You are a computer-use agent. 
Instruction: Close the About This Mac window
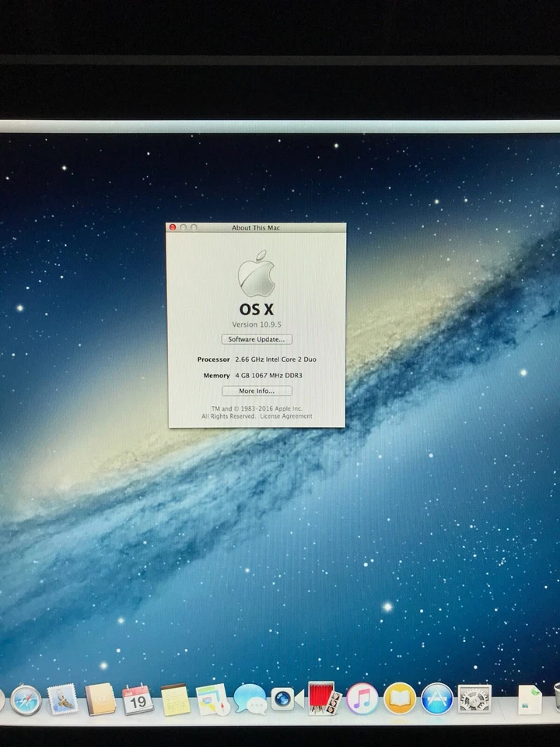pyautogui.click(x=173, y=227)
